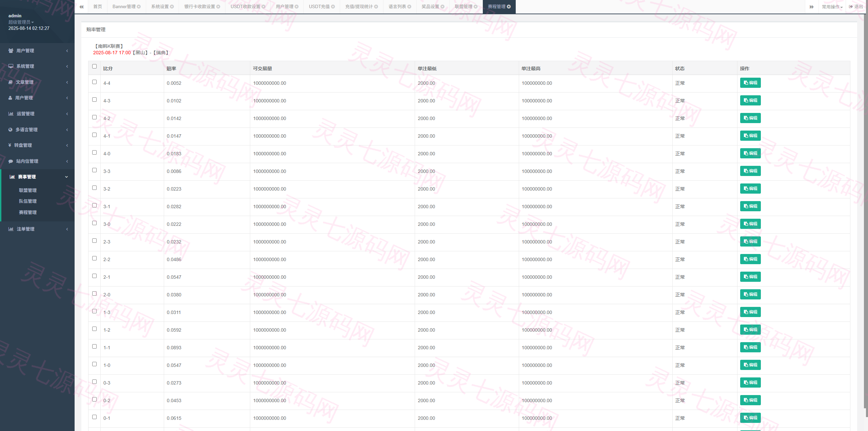This screenshot has width=868, height=431.
Task: Close the Banner管理 tab with its x icon
Action: coord(139,7)
